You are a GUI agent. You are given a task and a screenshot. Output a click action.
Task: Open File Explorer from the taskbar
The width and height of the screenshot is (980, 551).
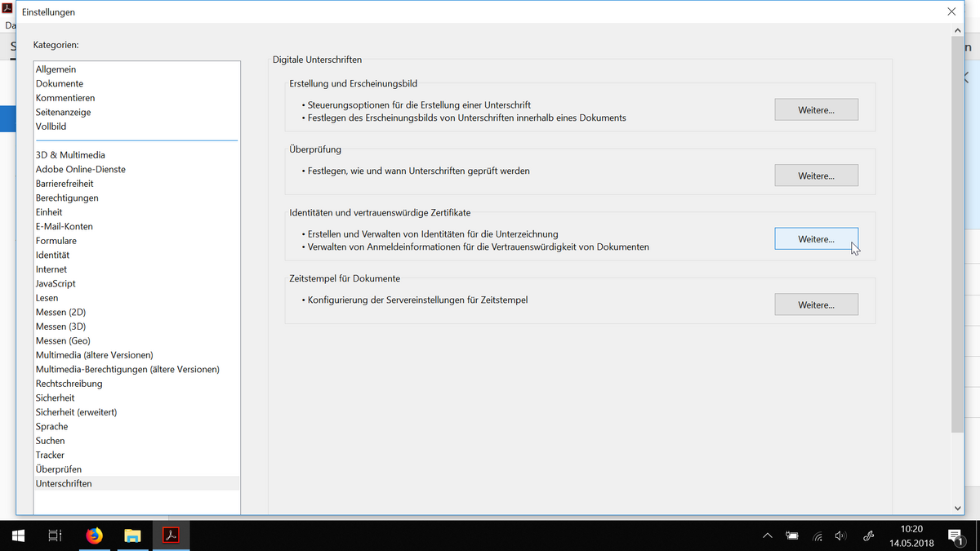[132, 535]
